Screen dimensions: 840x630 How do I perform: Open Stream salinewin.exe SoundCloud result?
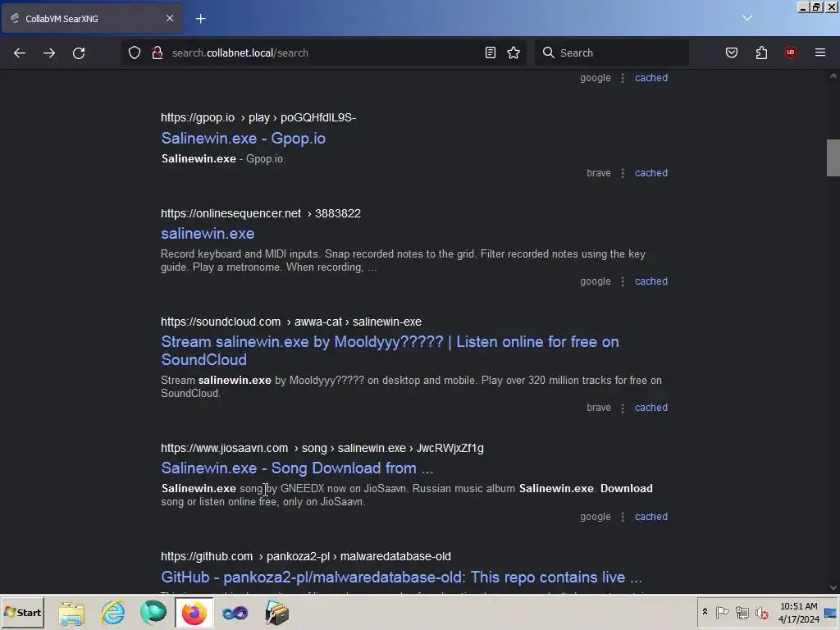[x=390, y=350]
